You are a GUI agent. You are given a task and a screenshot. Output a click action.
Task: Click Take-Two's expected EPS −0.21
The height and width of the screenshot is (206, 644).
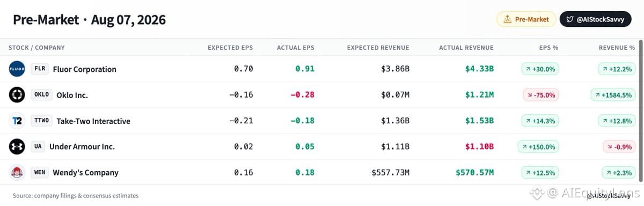(x=241, y=121)
